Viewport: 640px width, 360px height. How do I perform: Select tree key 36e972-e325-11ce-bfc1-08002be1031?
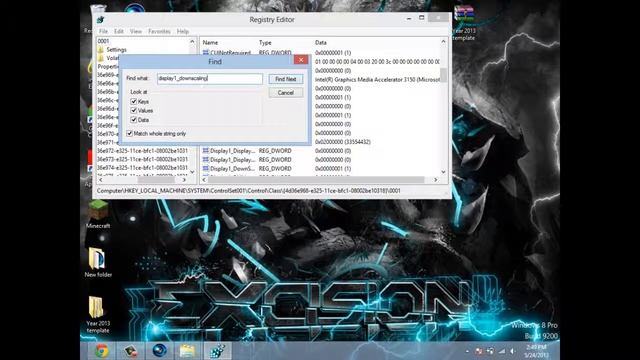[142, 151]
